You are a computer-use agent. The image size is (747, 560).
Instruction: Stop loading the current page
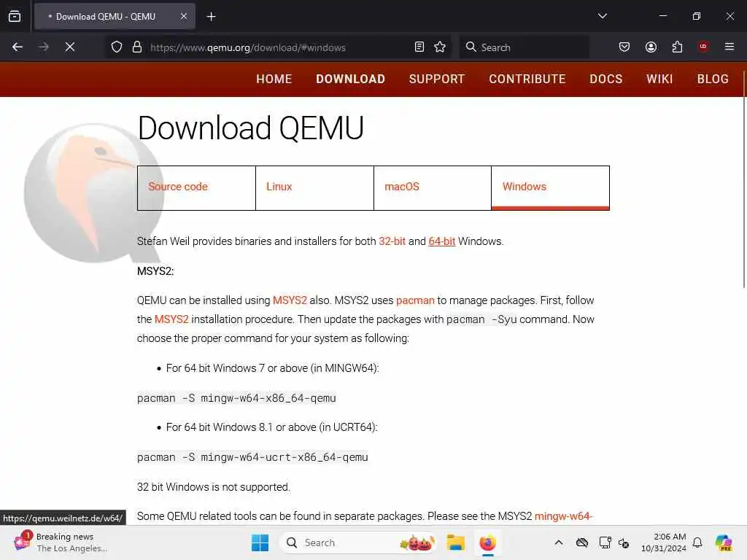[x=70, y=47]
